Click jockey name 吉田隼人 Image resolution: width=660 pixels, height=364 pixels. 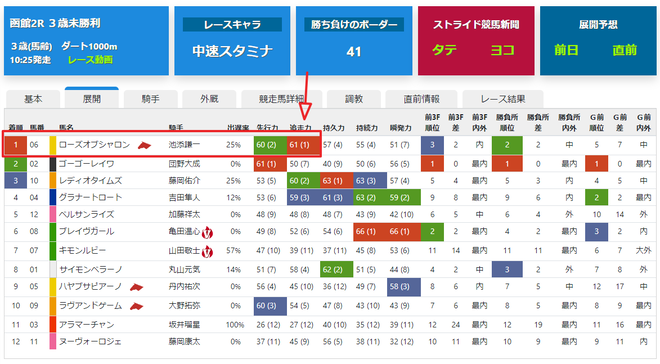pos(184,197)
